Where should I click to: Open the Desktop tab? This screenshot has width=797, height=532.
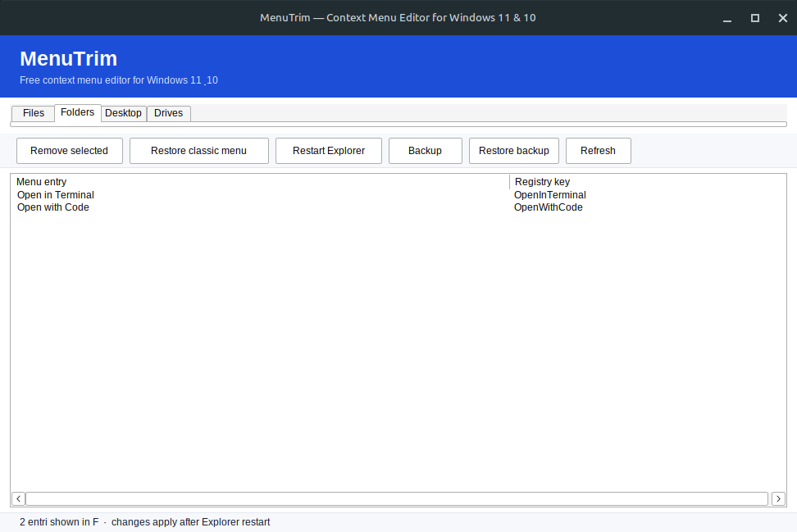pyautogui.click(x=124, y=113)
